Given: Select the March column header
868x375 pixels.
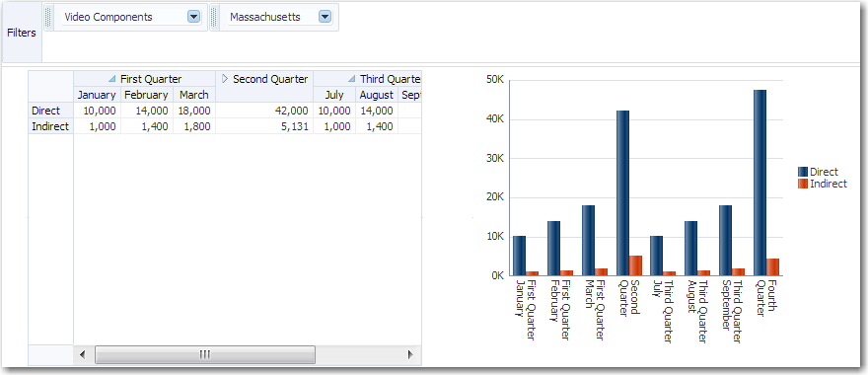Looking at the screenshot, I should (x=193, y=95).
